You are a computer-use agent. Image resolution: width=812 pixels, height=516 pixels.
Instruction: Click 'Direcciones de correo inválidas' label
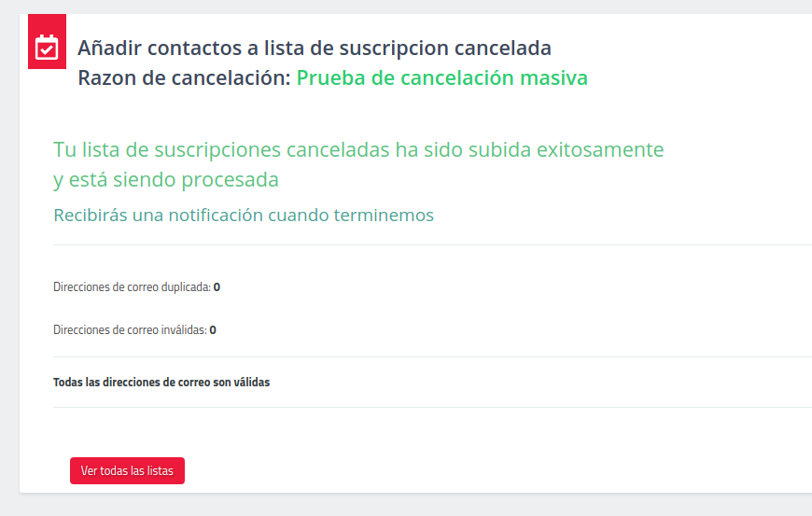pyautogui.click(x=130, y=330)
